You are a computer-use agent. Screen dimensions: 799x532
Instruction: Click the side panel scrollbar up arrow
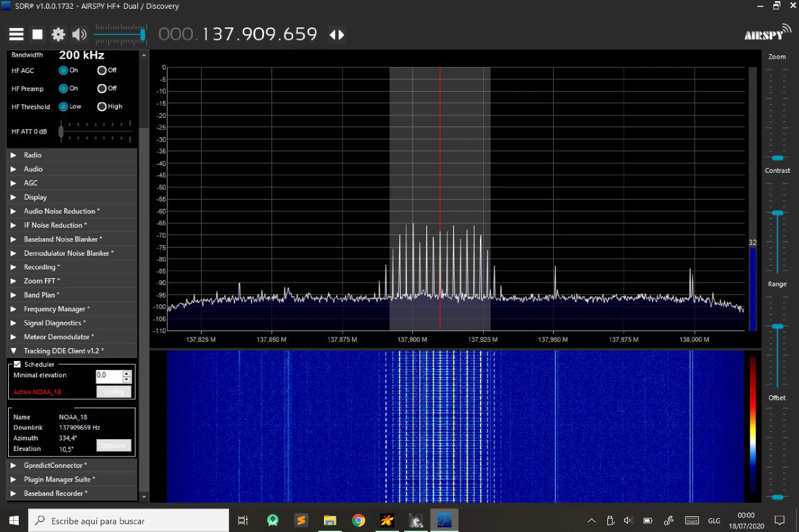tap(144, 56)
